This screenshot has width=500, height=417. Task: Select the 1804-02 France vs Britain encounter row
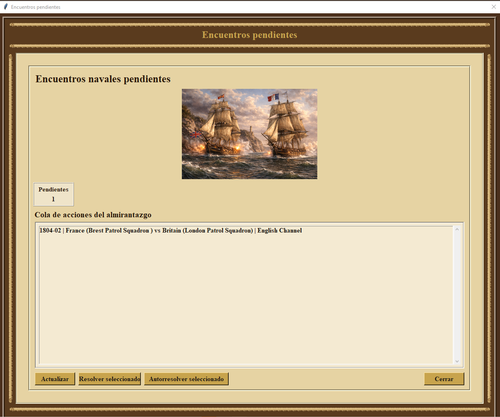point(246,231)
